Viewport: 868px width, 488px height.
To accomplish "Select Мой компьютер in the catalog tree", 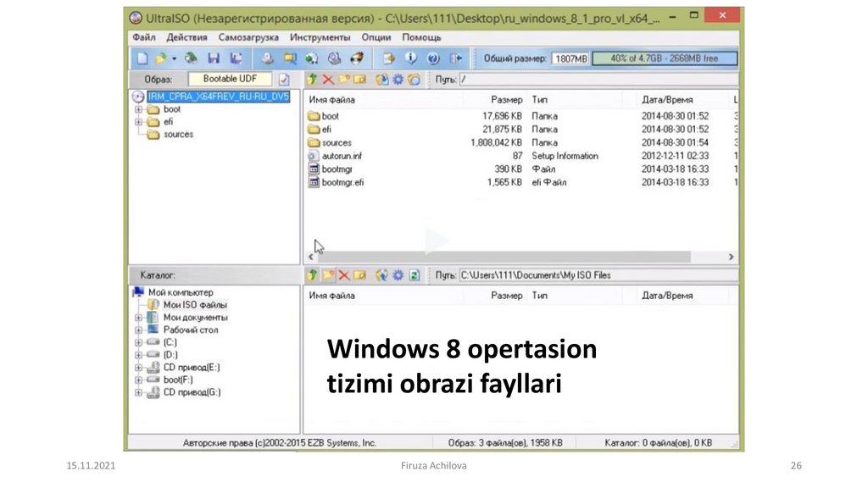I will (181, 292).
